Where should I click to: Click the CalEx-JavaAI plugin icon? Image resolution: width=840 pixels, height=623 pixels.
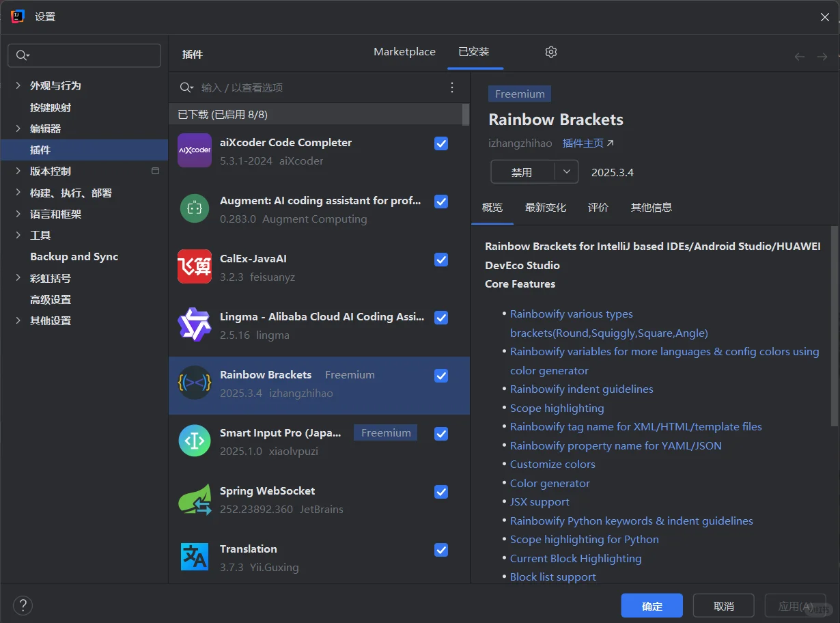coord(195,266)
